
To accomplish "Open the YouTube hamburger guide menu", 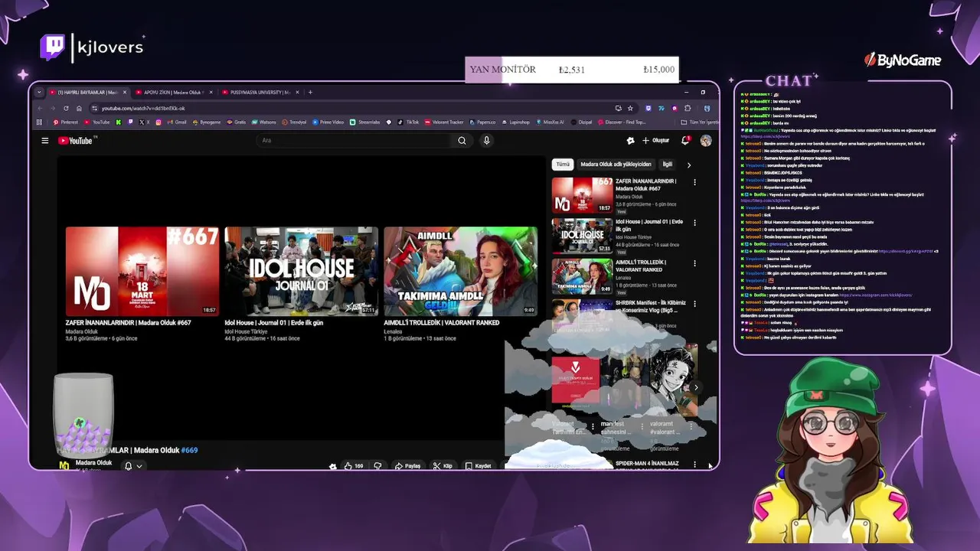I will click(x=45, y=141).
